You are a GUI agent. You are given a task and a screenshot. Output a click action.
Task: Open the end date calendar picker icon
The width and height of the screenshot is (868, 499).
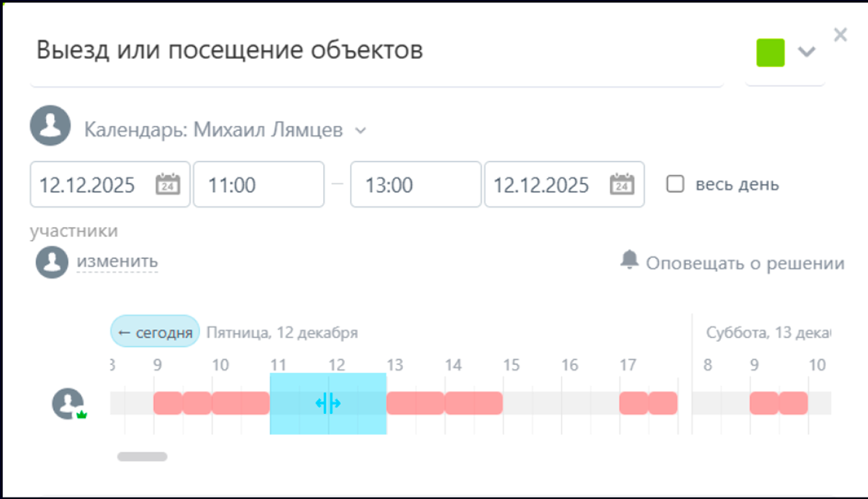(621, 184)
